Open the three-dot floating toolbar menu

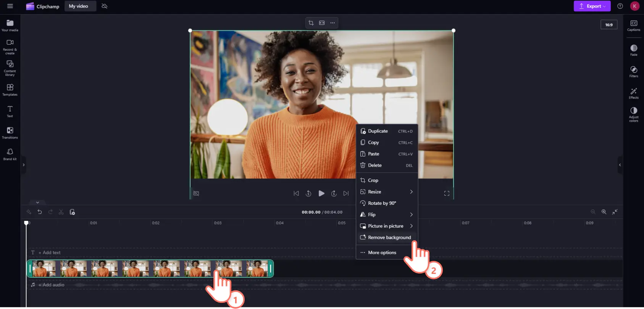(x=332, y=23)
